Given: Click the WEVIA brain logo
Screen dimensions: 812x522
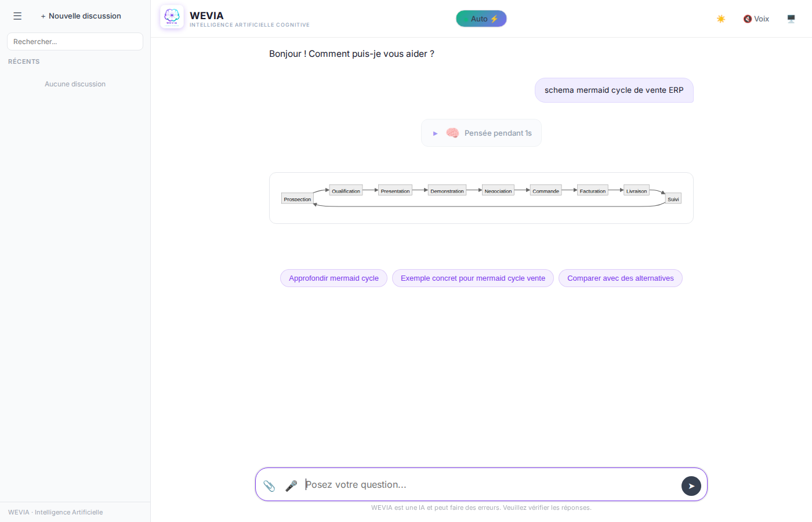Looking at the screenshot, I should coord(172,17).
